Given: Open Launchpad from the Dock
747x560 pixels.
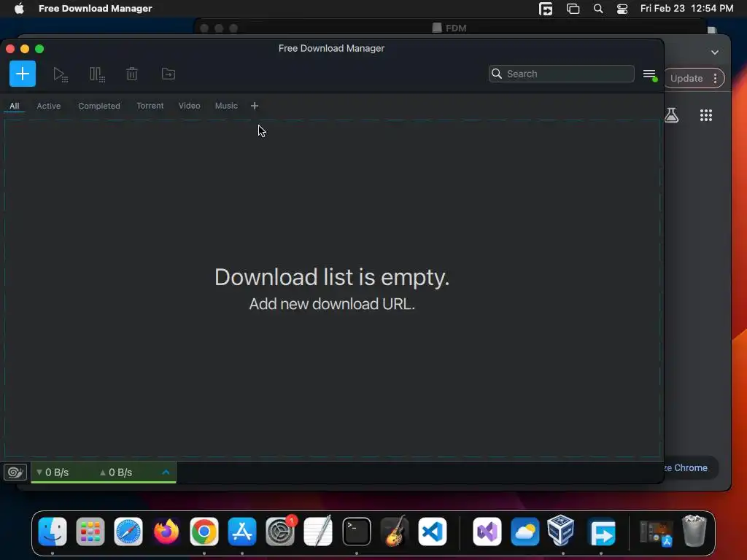Looking at the screenshot, I should click(x=90, y=532).
